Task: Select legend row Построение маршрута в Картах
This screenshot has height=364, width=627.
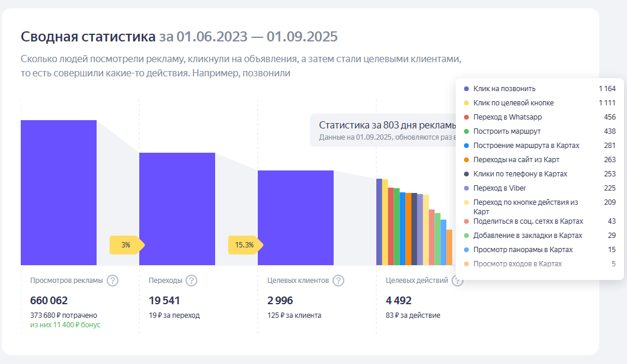Action: (540, 146)
